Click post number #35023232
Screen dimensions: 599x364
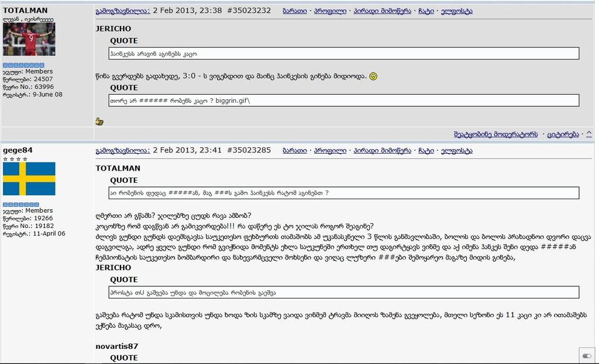[249, 11]
